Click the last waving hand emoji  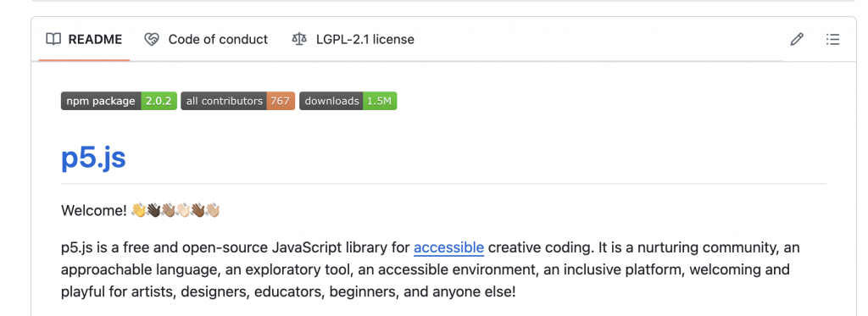click(x=213, y=211)
